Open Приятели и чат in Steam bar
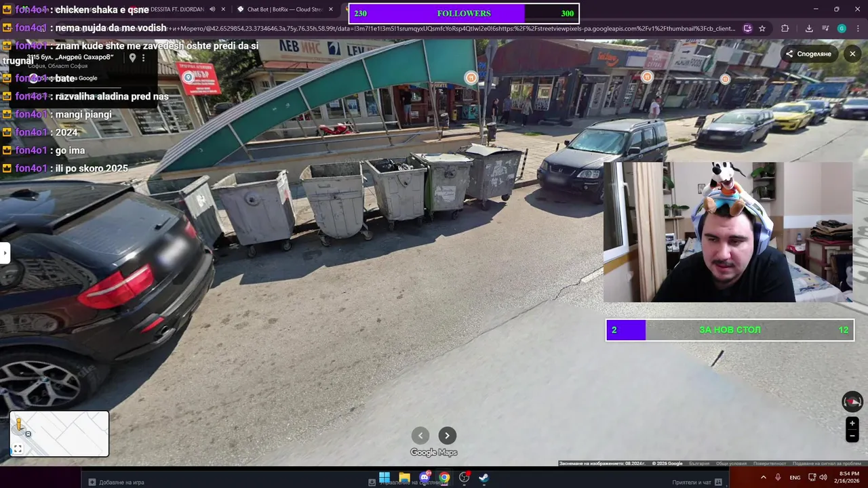This screenshot has height=488, width=868. pyautogui.click(x=697, y=482)
